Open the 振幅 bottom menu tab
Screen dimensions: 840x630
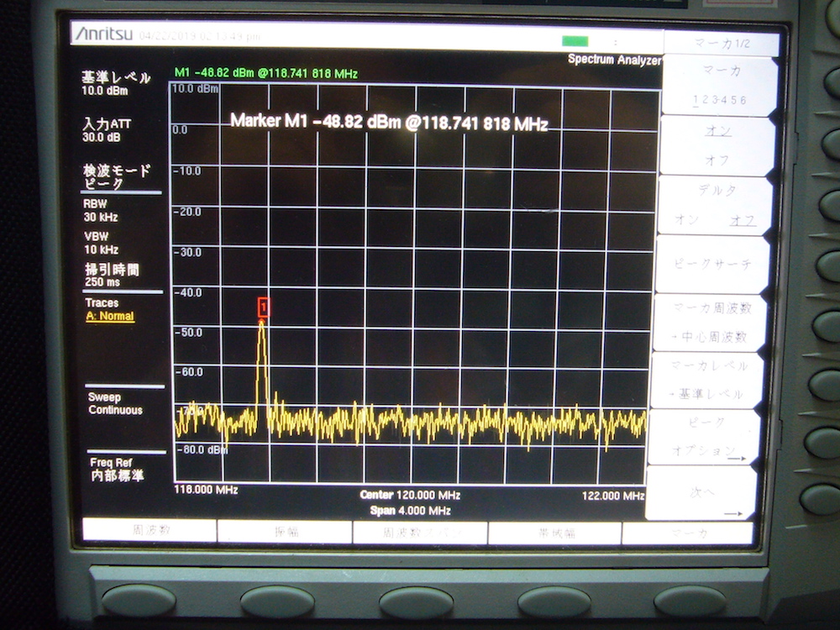pyautogui.click(x=285, y=531)
